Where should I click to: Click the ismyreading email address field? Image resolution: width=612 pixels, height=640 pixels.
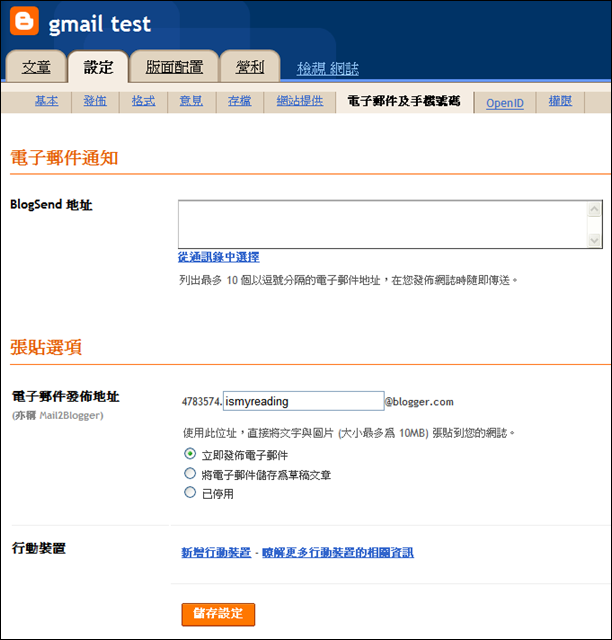pyautogui.click(x=303, y=401)
